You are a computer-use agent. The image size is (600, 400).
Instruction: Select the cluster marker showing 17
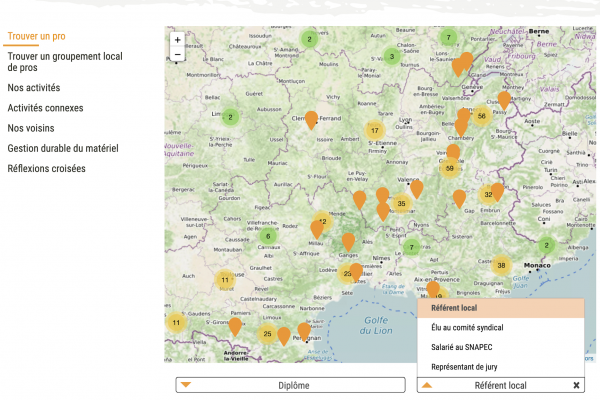[375, 130]
